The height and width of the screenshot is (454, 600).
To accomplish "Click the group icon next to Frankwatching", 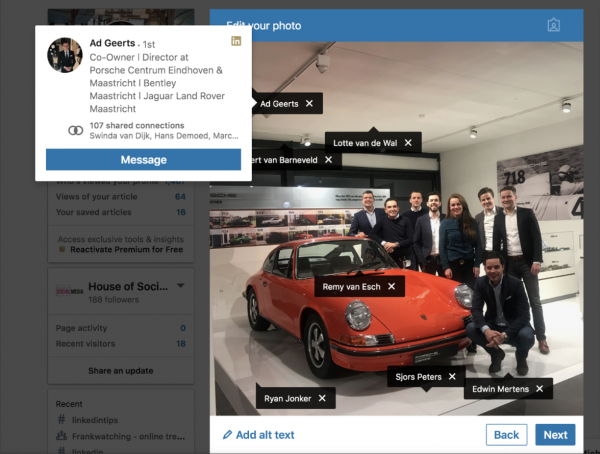I will click(61, 436).
